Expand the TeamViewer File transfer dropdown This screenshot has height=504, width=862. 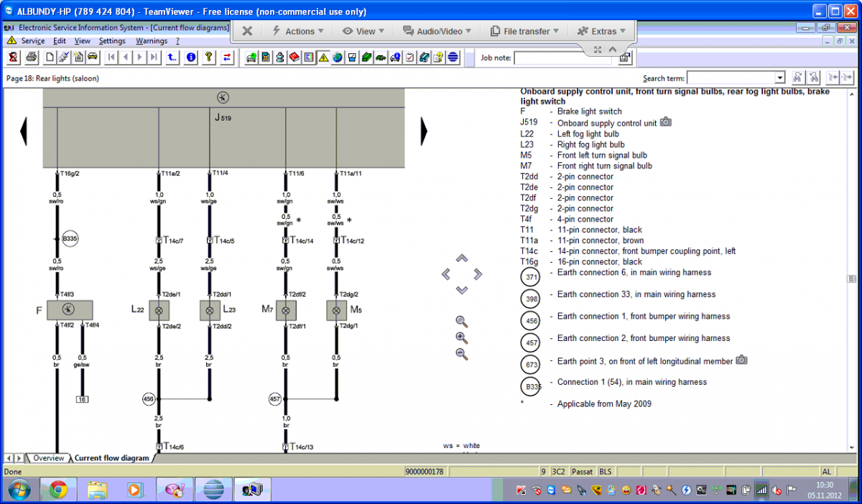click(x=524, y=31)
